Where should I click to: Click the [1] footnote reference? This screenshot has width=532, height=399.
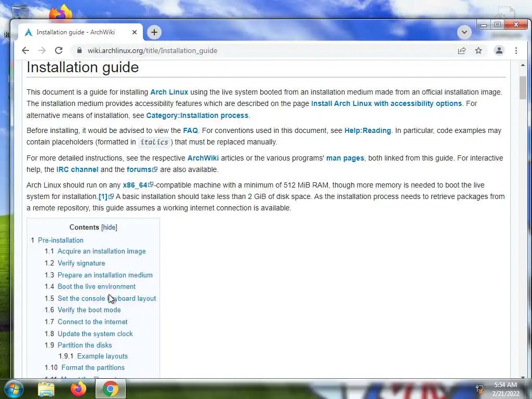(106, 197)
